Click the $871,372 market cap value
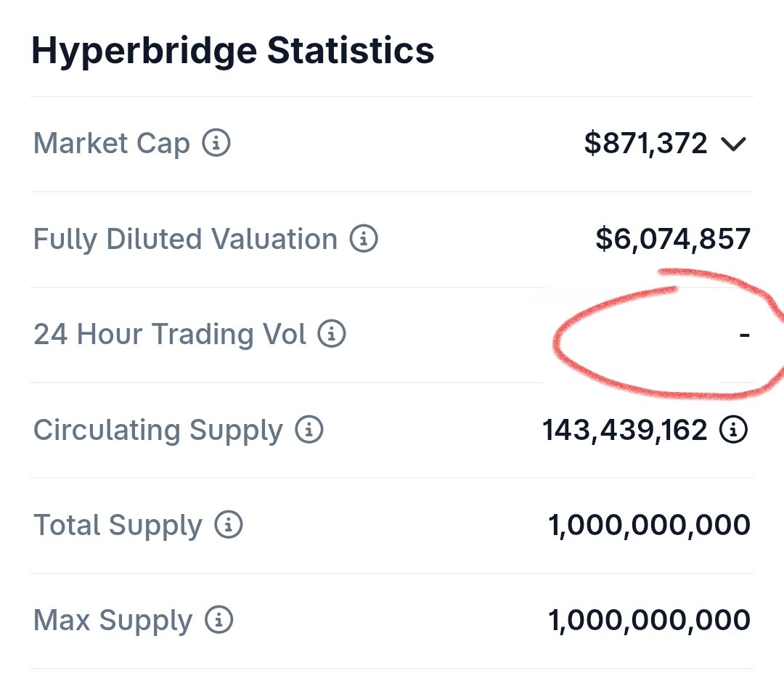 pos(645,143)
